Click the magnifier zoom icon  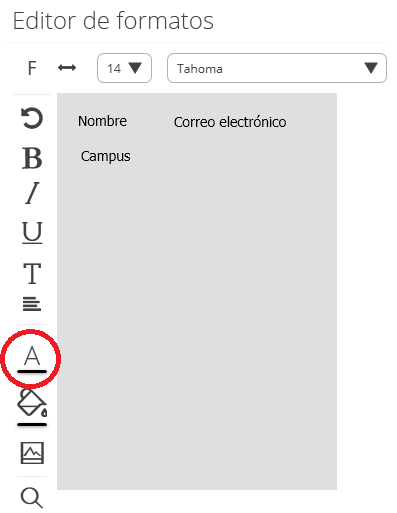coord(32,498)
